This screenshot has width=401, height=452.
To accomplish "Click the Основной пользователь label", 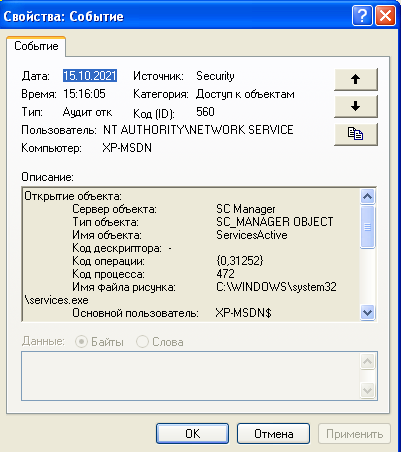I will coord(135,313).
